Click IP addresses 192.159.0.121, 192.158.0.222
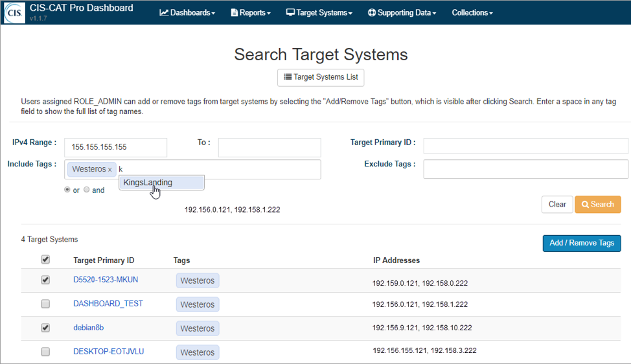The width and height of the screenshot is (631, 364). [420, 283]
